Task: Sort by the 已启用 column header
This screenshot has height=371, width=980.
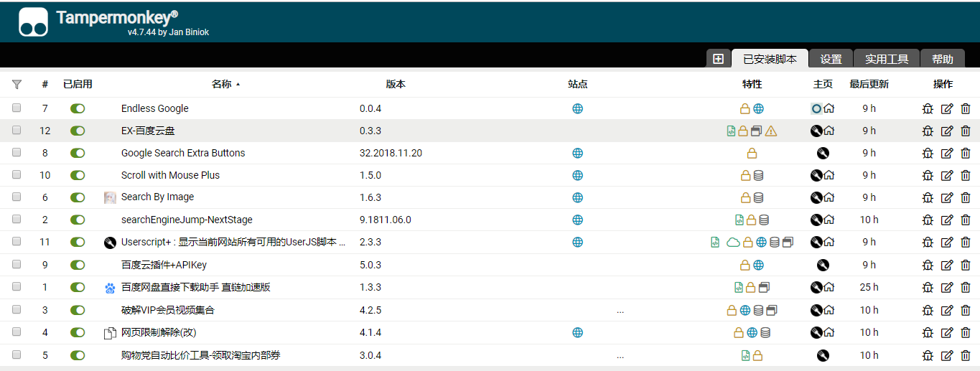Action: [x=78, y=84]
